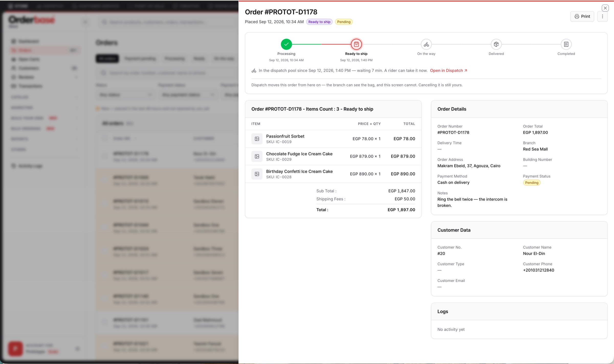
Task: Click the Pending badge under Payment Status
Action: click(532, 183)
